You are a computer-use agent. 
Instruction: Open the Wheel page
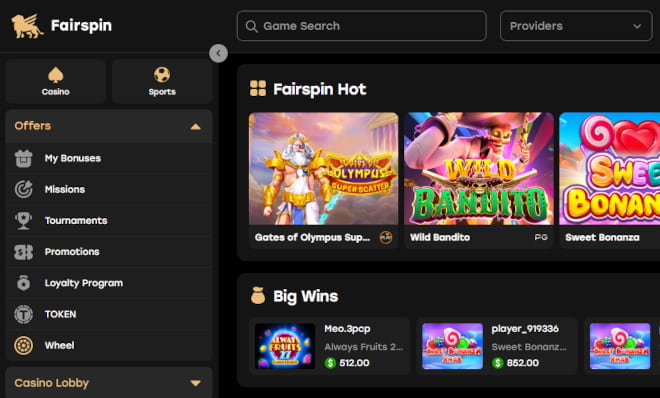coord(109,345)
